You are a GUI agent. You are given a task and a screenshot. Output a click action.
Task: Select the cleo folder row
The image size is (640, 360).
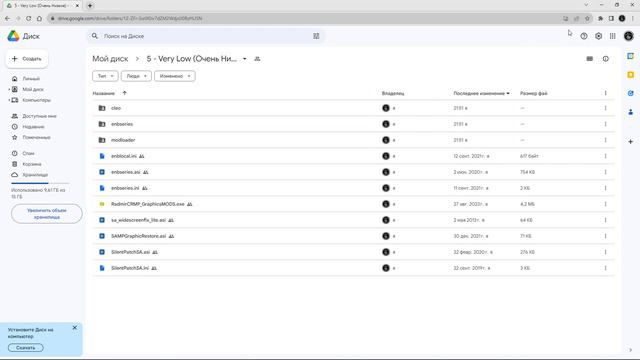click(x=353, y=108)
